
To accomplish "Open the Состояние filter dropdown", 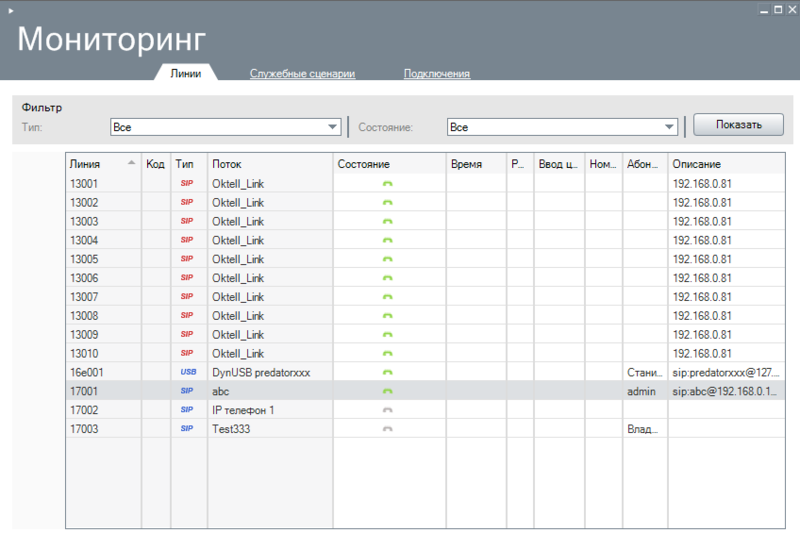I will [x=670, y=127].
